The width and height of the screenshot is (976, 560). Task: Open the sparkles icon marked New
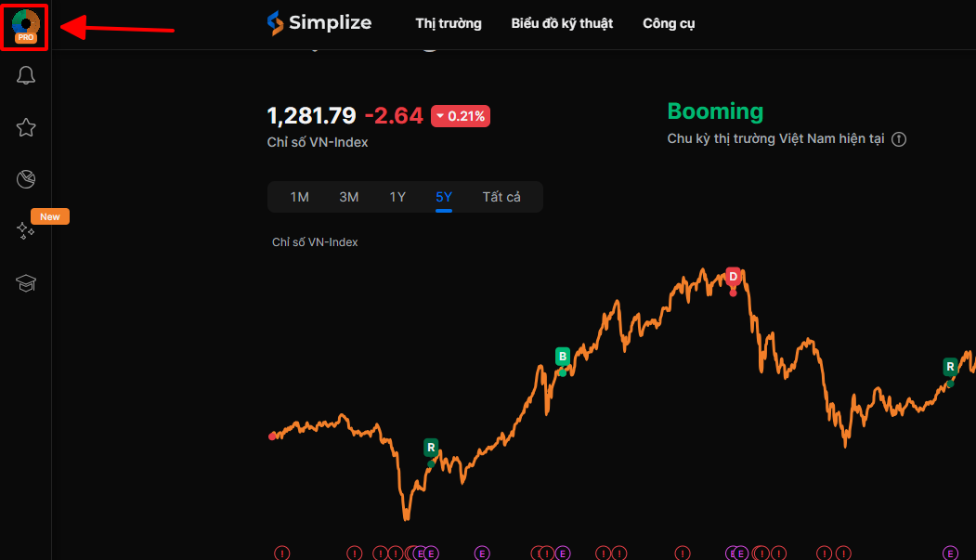pyautogui.click(x=26, y=230)
